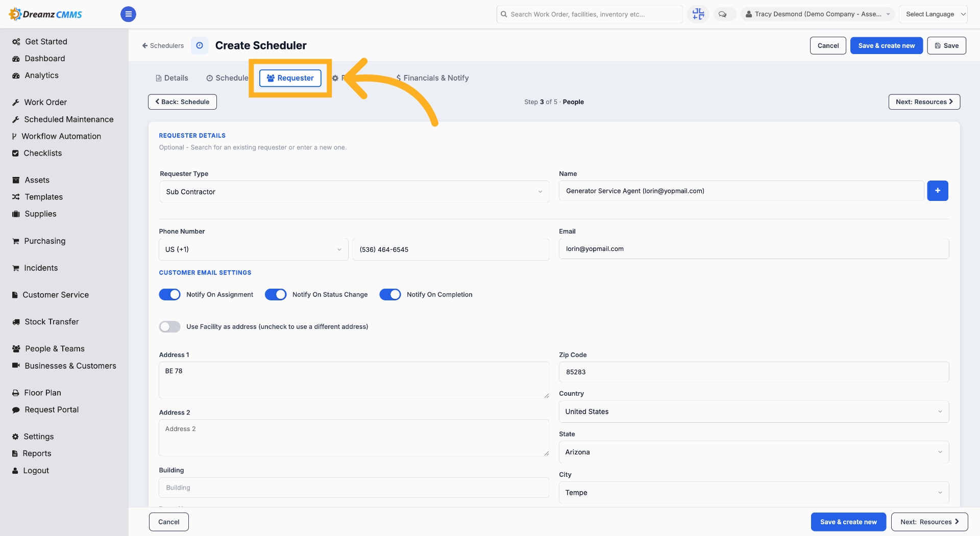Click the phone number input
The width and height of the screenshot is (980, 536).
pos(451,249)
